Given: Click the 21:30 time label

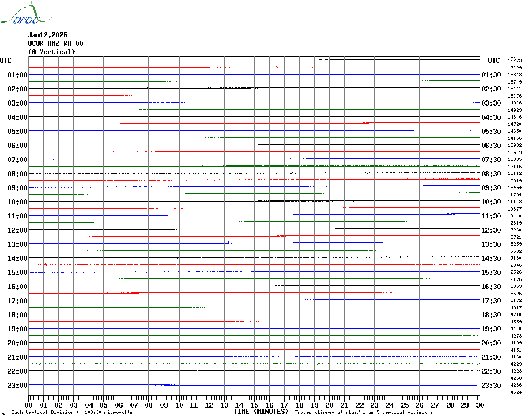Looking at the screenshot, I should [x=491, y=357].
